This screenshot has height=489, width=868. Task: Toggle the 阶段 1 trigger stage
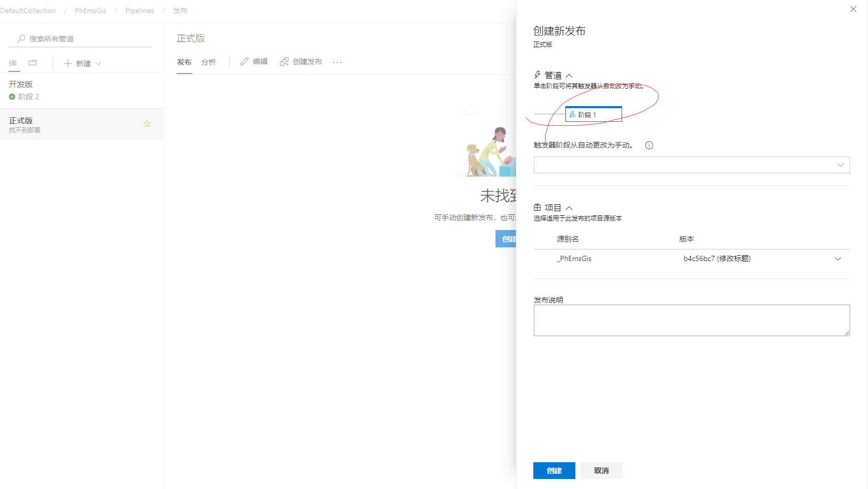[593, 115]
